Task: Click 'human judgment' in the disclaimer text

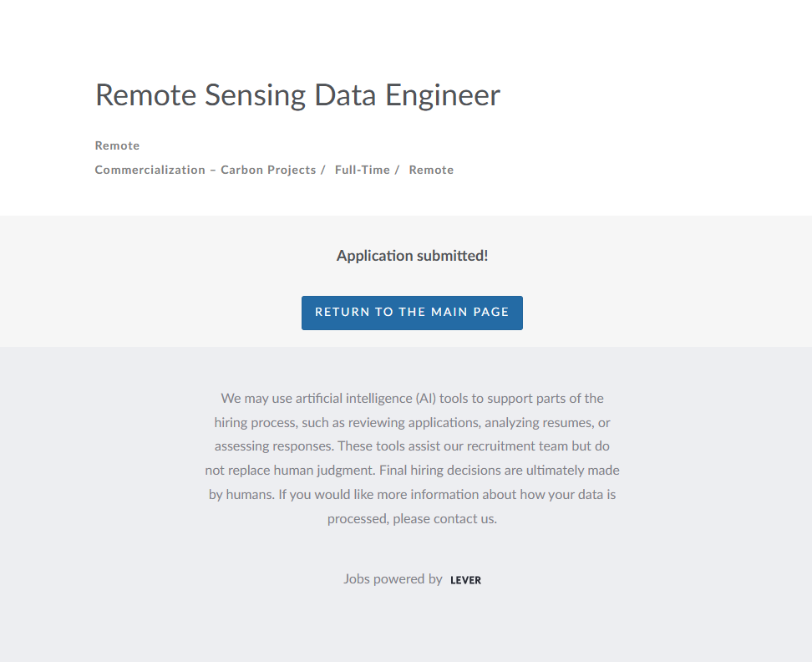Action: click(324, 470)
